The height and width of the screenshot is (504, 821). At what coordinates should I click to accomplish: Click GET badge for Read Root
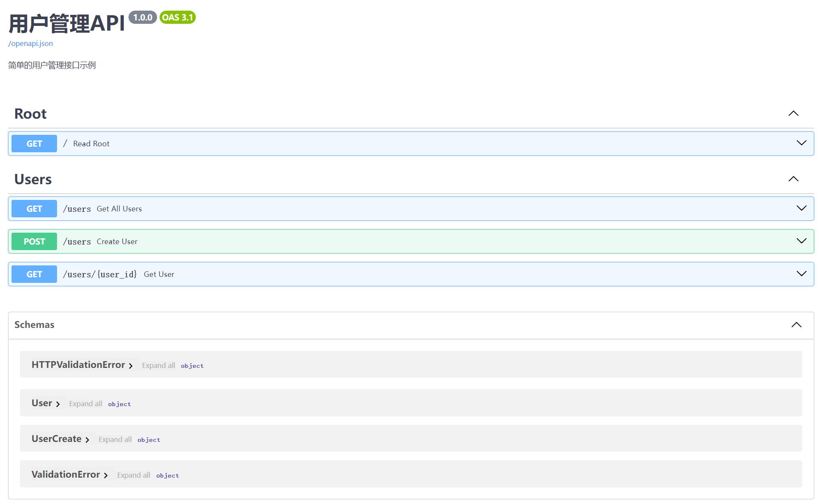[x=34, y=144]
